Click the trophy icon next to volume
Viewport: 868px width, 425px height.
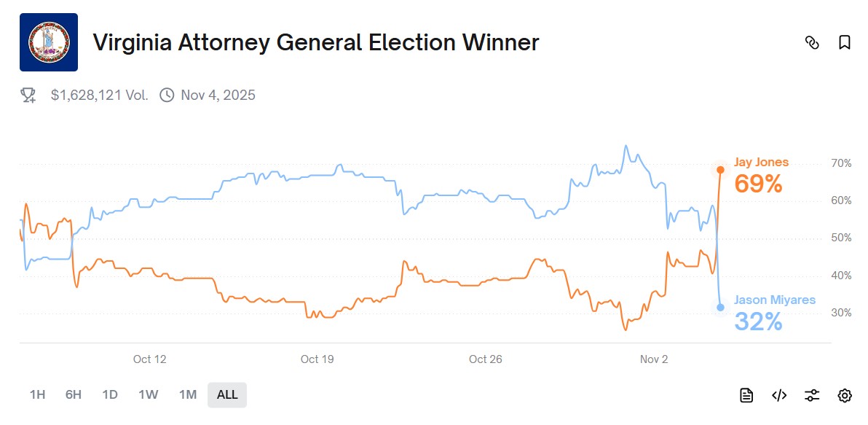click(27, 95)
